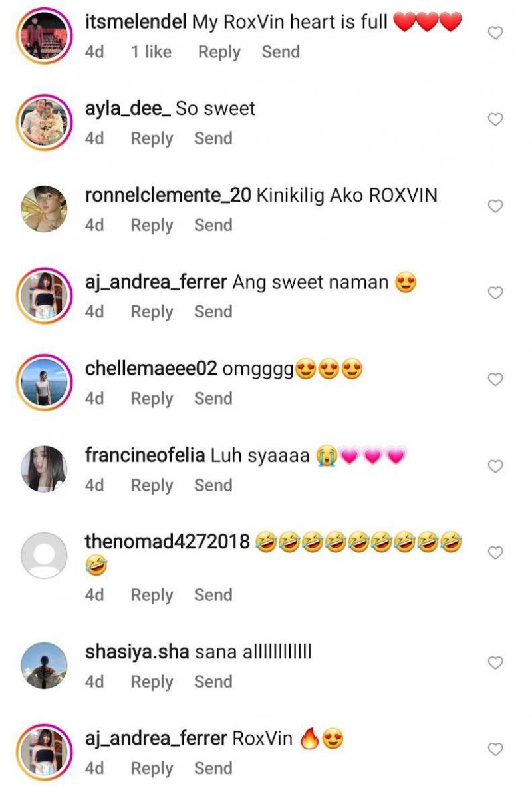Open francineofelia's username link
This screenshot has width=532, height=796.
[x=145, y=455]
